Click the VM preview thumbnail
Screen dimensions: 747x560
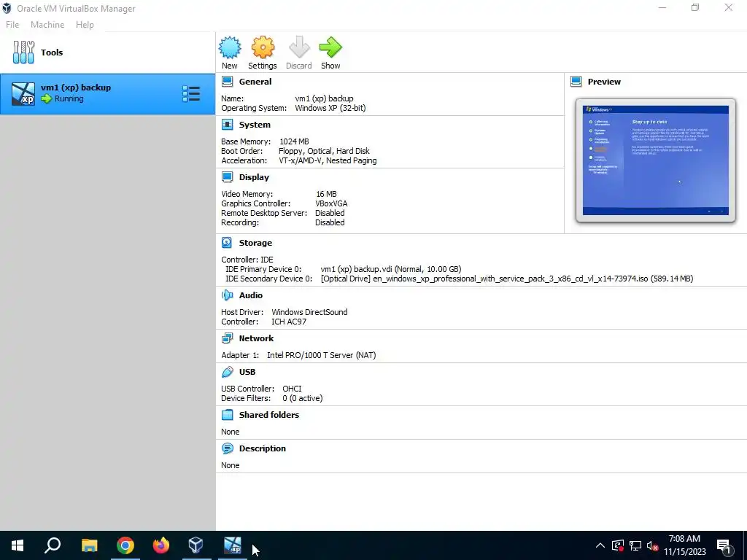656,160
